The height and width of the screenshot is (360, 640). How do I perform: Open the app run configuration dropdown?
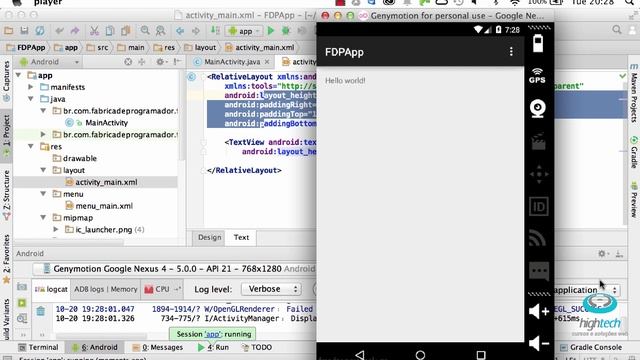tap(244, 31)
